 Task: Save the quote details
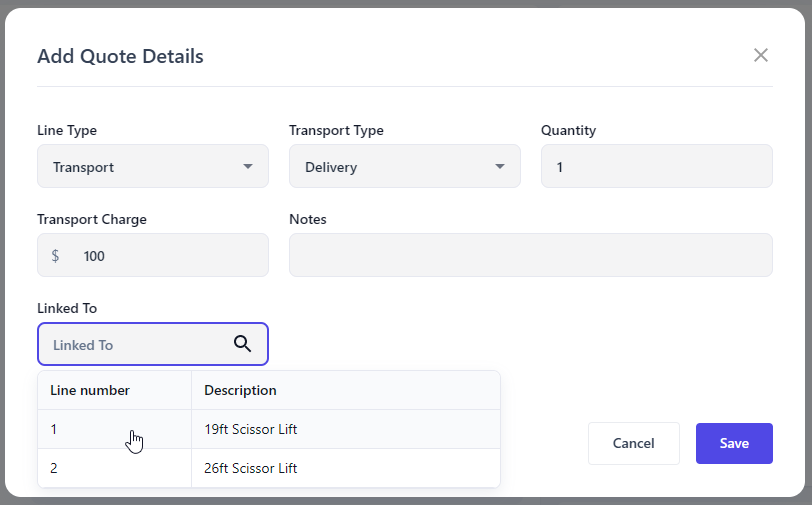click(734, 443)
